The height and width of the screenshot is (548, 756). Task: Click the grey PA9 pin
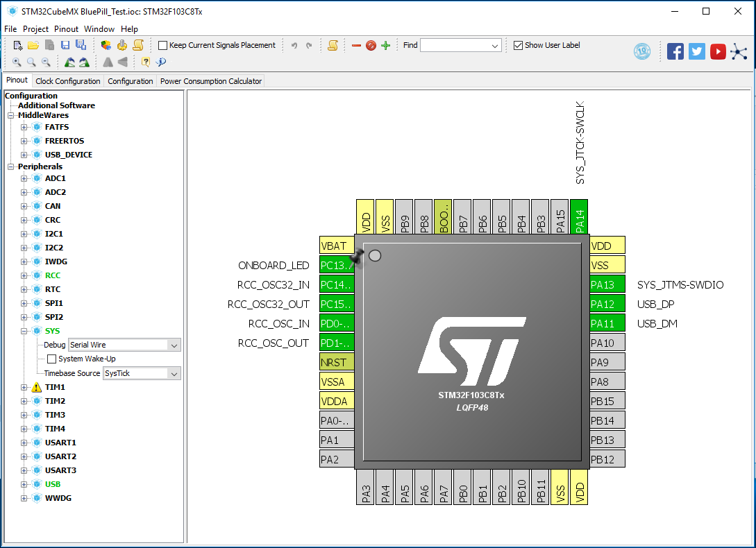tap(607, 362)
